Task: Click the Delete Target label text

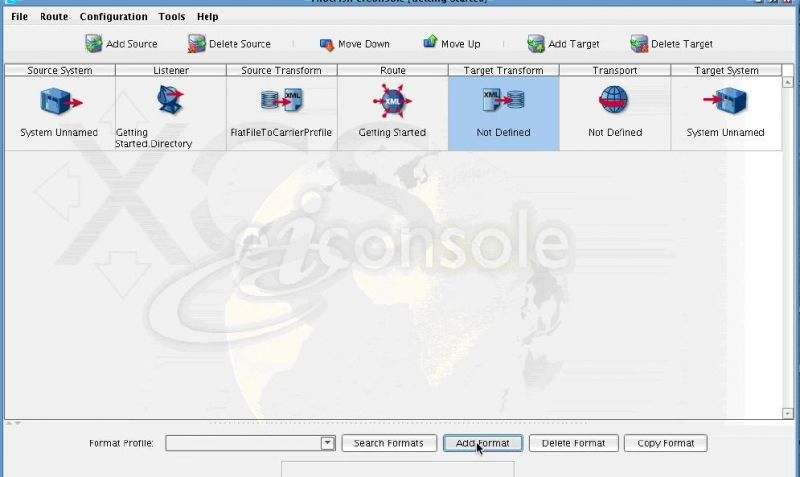Action: coord(682,44)
